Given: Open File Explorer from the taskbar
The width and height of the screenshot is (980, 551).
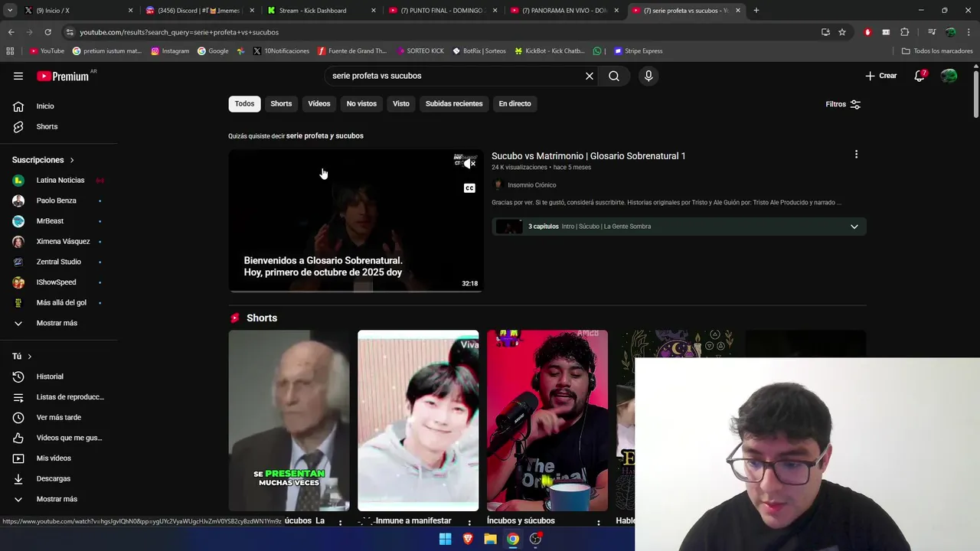Looking at the screenshot, I should (x=490, y=539).
